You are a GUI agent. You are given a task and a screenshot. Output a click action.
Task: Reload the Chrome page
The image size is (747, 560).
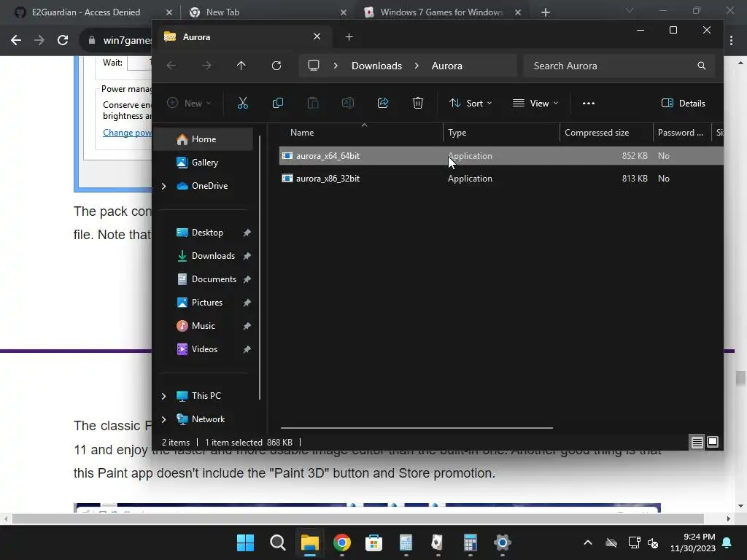point(63,40)
